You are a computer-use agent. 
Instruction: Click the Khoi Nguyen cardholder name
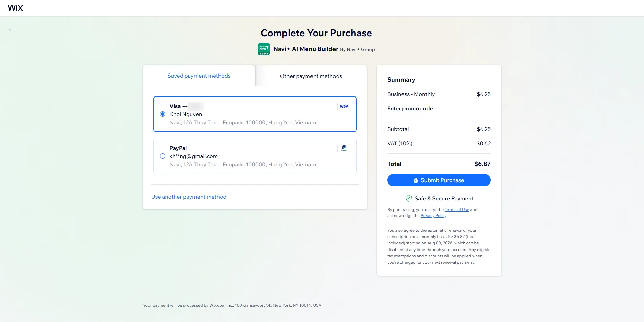coord(186,114)
